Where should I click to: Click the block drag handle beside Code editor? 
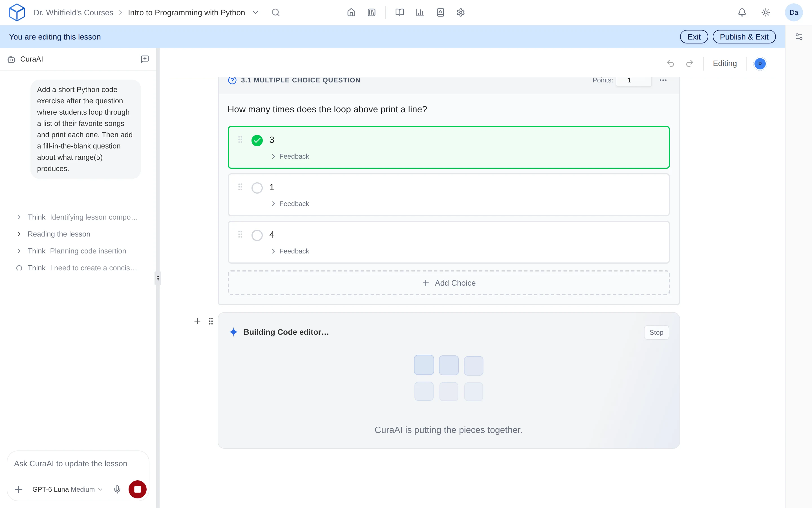pos(211,321)
